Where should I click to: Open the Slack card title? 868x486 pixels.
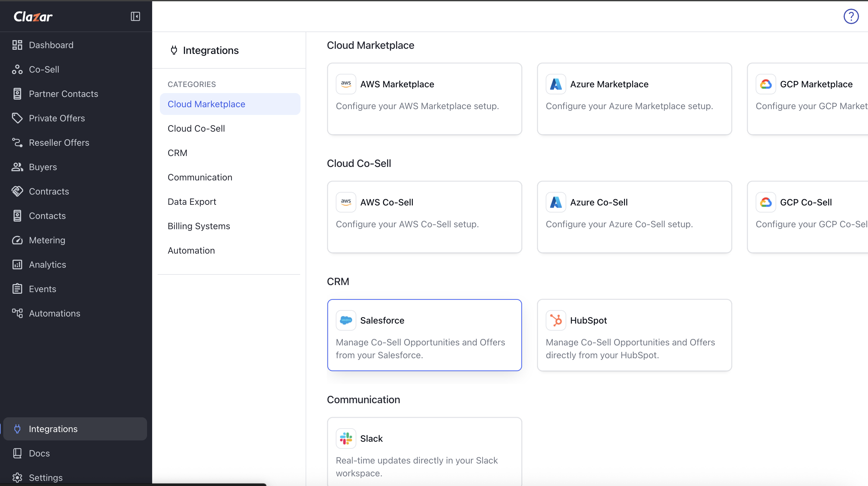point(371,438)
